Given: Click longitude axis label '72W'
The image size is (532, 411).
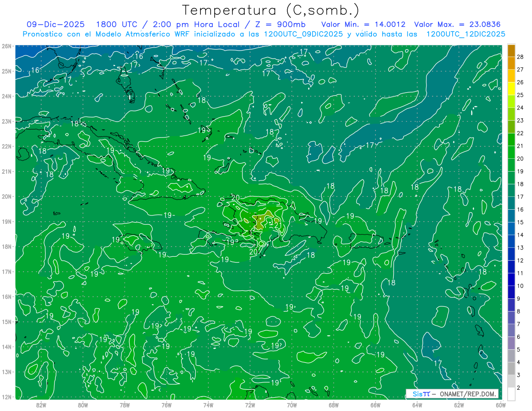Looking at the screenshot, I should tap(250, 405).
